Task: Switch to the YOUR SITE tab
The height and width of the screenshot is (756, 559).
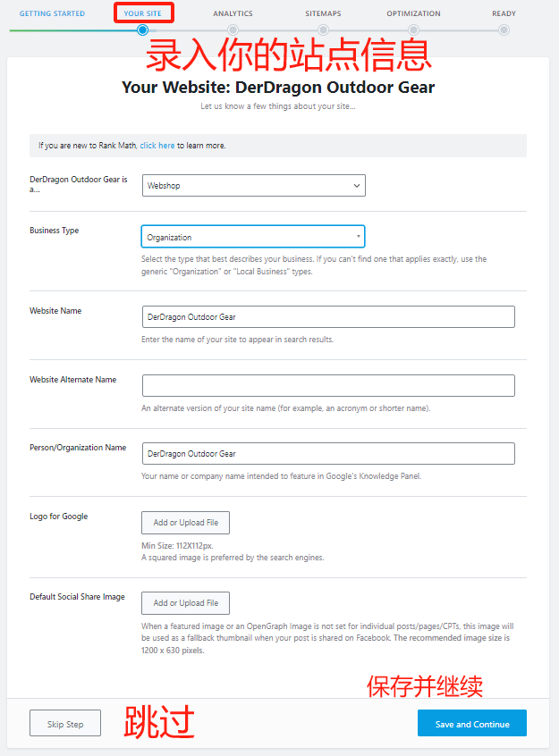Action: (x=143, y=13)
